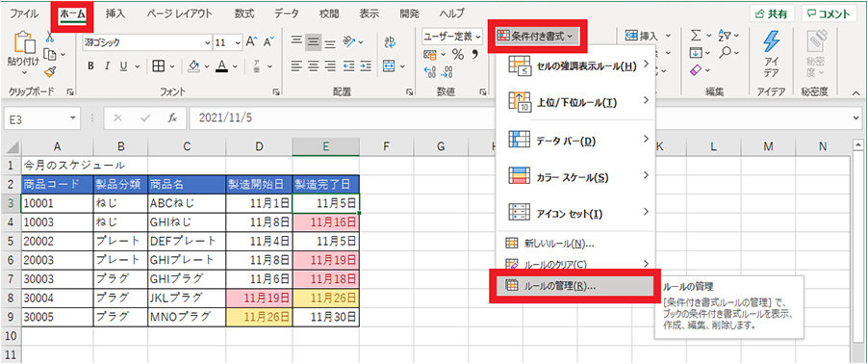Toggle Underline formatting

(x=123, y=66)
